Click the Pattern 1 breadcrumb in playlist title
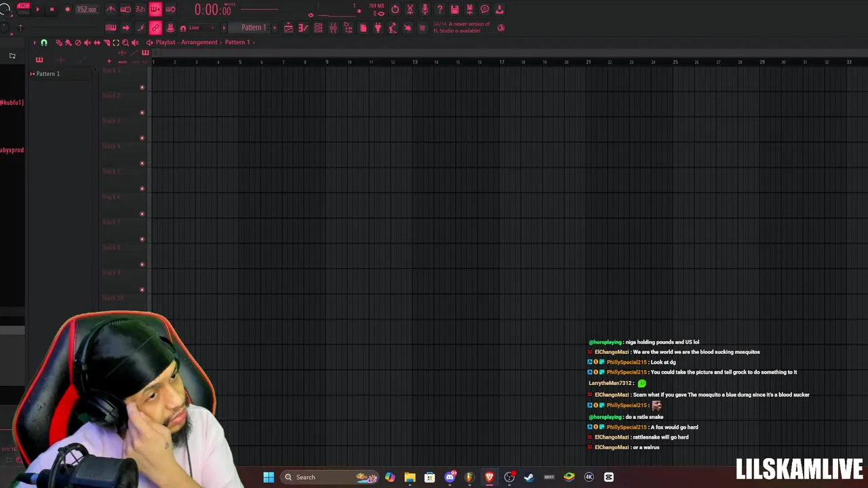868x488 pixels. click(x=237, y=42)
